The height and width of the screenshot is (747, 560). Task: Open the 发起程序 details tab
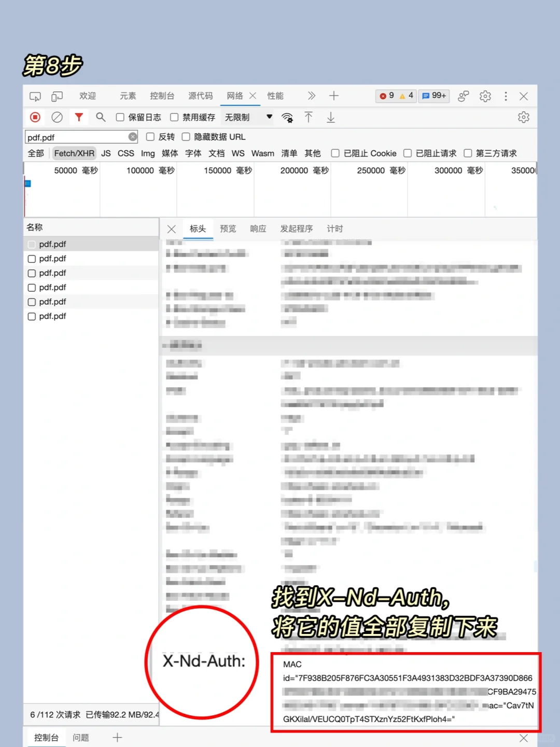[297, 229]
